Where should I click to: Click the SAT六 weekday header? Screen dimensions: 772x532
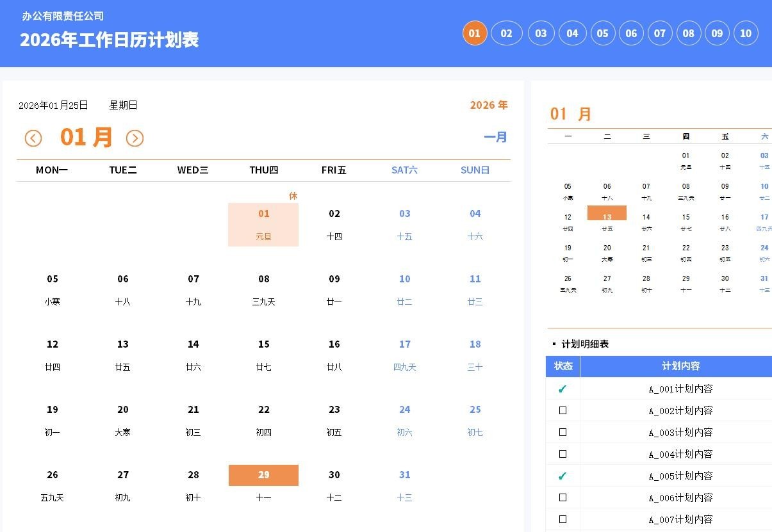(x=404, y=170)
